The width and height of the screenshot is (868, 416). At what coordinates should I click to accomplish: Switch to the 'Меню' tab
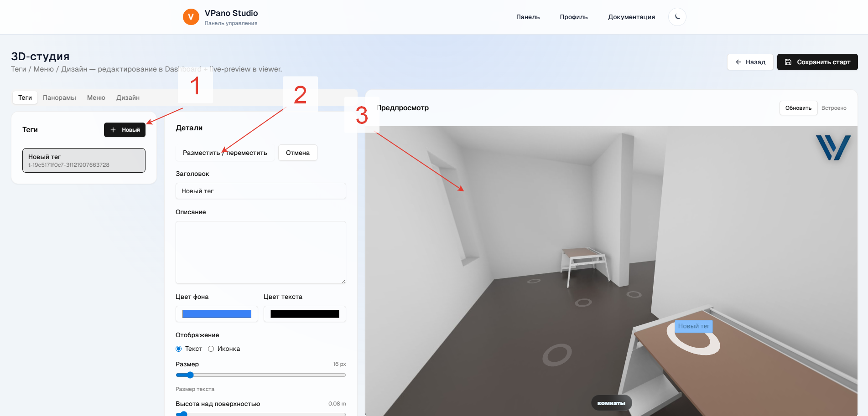[96, 98]
